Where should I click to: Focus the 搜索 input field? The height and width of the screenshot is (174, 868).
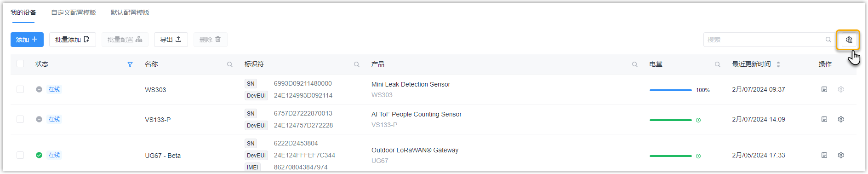(x=765, y=40)
